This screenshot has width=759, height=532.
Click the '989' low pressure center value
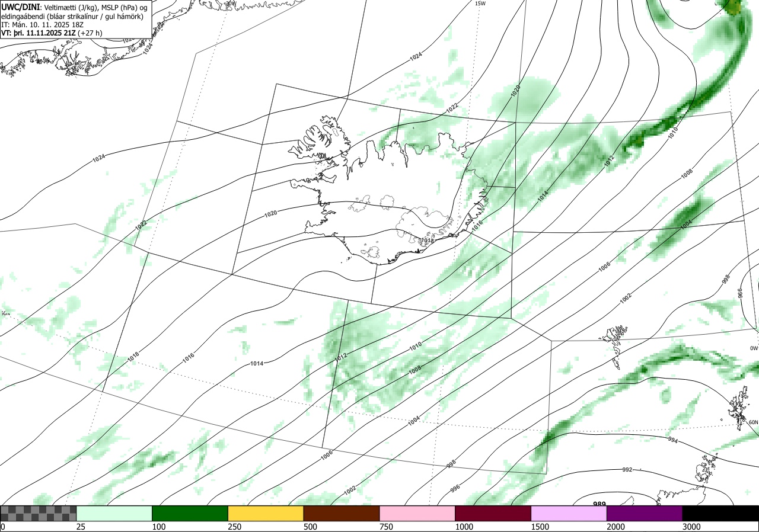click(x=599, y=504)
